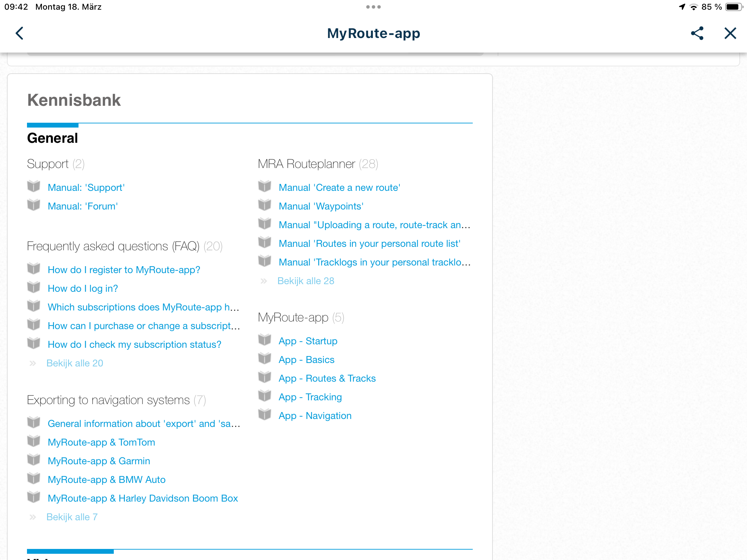747x560 pixels.
Task: Click the Support (2) category heading
Action: click(56, 164)
